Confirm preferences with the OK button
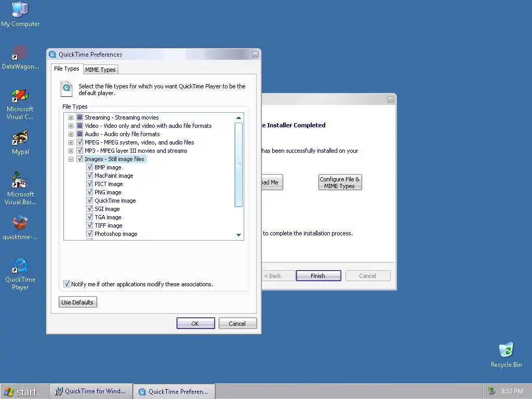 pos(195,323)
